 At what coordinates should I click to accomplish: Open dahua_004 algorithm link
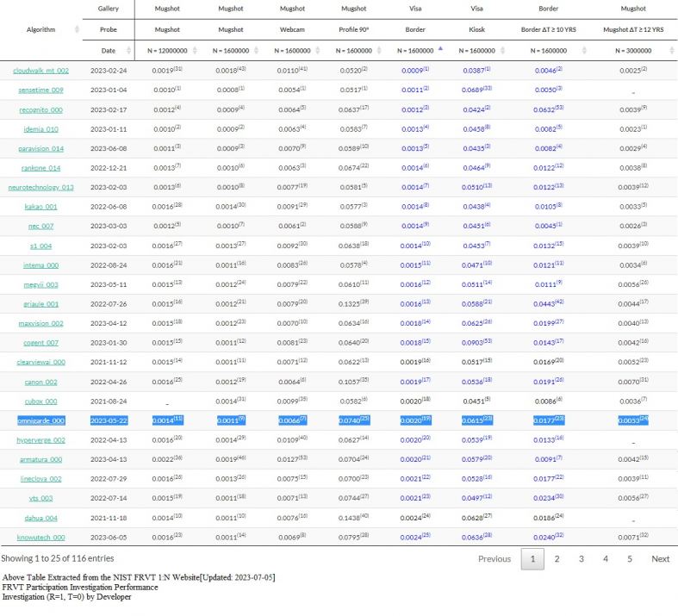click(x=40, y=519)
